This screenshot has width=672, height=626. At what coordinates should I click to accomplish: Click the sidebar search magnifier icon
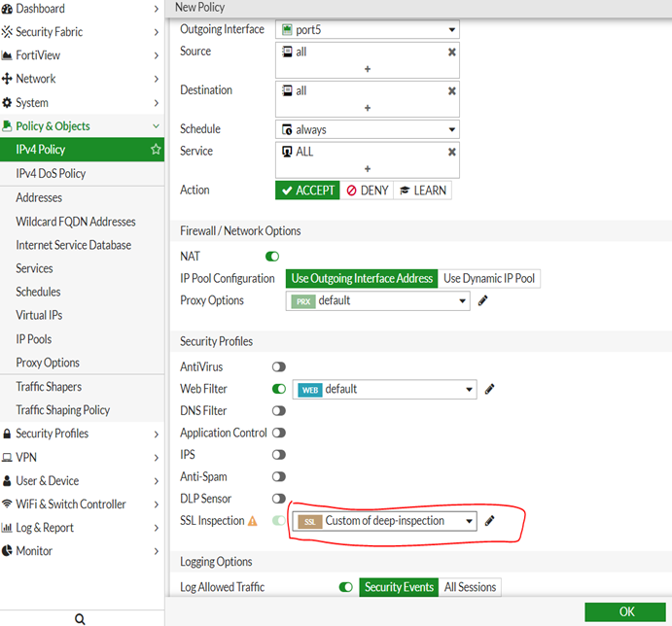pyautogui.click(x=80, y=619)
